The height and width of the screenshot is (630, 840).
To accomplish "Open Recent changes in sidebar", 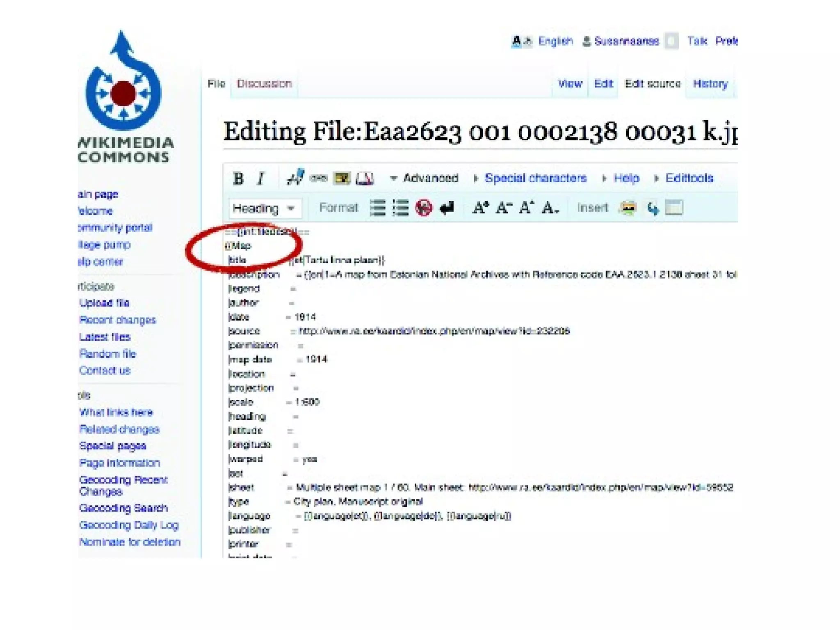I will [x=118, y=320].
